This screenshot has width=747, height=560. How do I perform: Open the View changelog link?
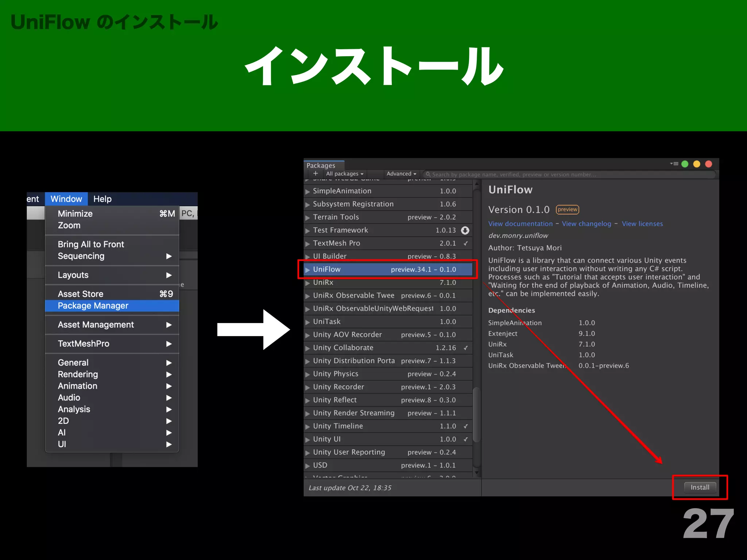(x=586, y=224)
